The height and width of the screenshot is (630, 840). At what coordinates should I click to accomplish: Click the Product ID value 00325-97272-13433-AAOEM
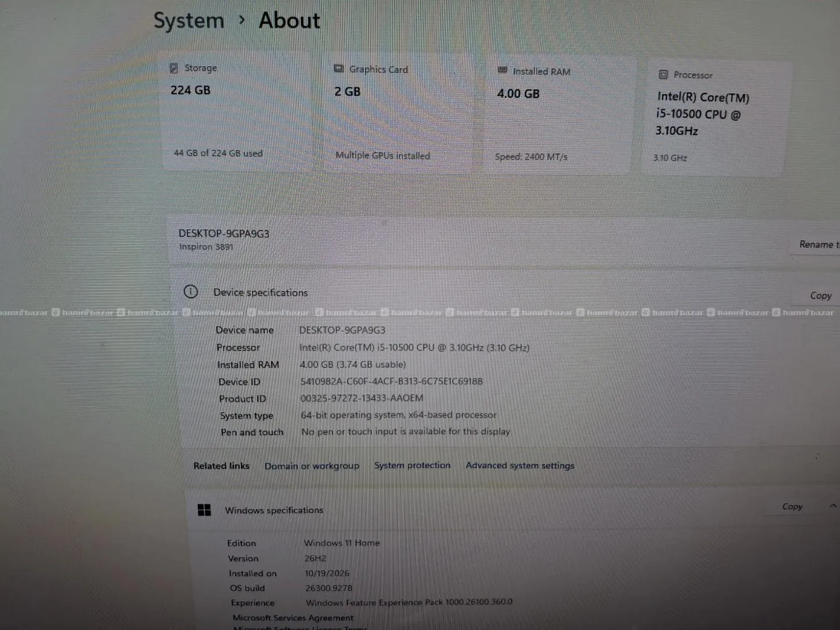click(361, 398)
